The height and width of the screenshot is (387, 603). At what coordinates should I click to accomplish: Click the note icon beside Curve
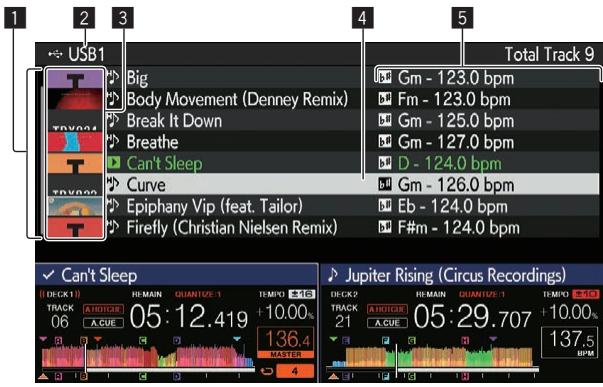pyautogui.click(x=113, y=184)
